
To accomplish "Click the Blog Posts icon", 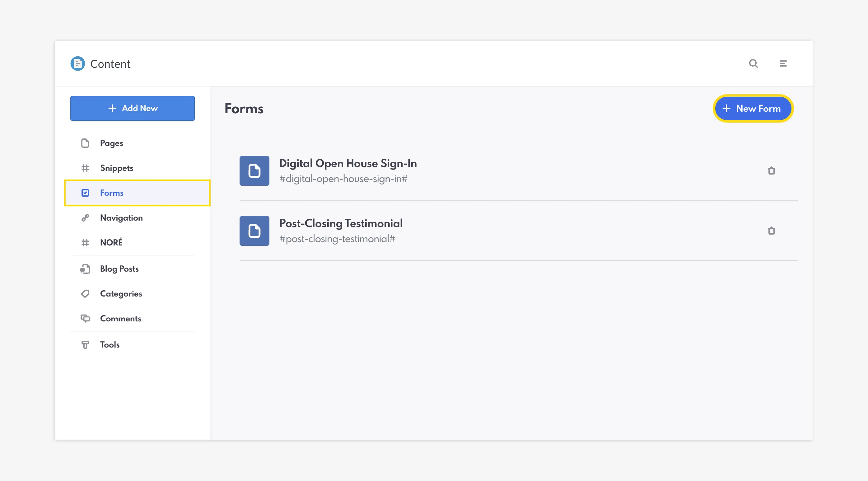I will pos(85,269).
